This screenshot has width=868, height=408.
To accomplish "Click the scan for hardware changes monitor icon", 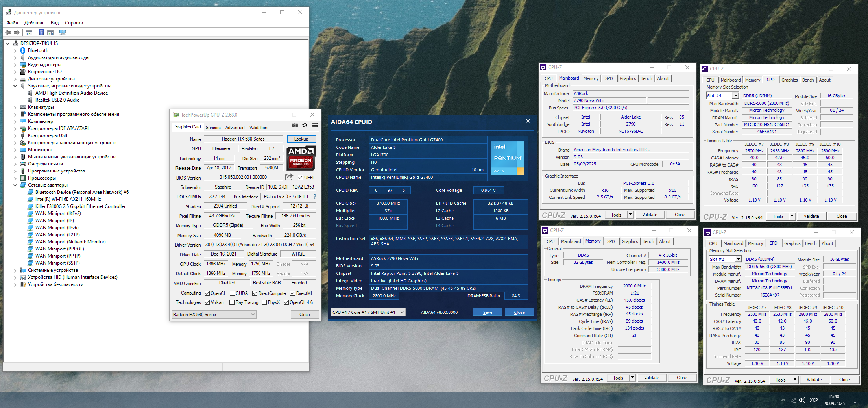I will point(63,33).
